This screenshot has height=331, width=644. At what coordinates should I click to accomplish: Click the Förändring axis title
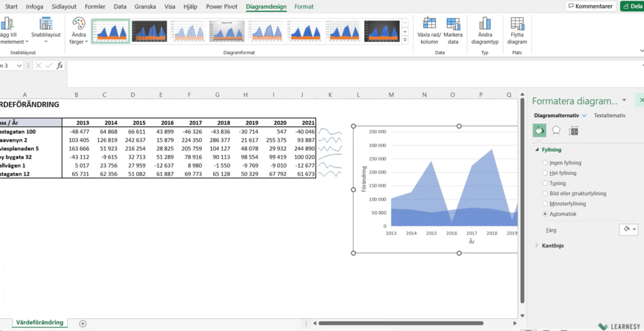(364, 179)
